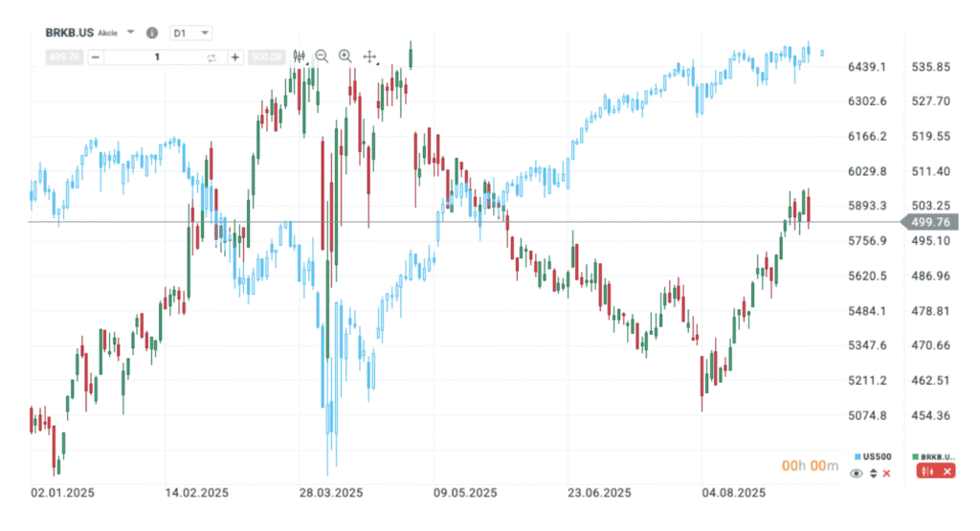The height and width of the screenshot is (531, 980).
Task: Click the 500.08 buy price button
Action: point(266,57)
